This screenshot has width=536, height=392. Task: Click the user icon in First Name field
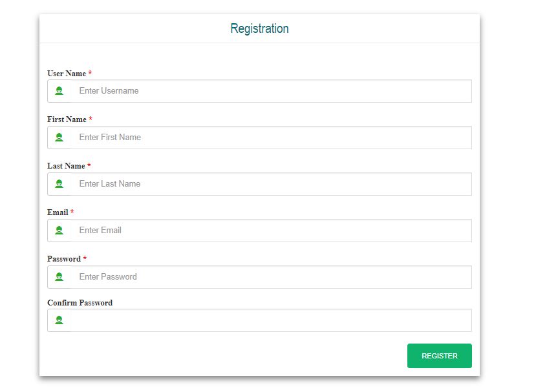pos(59,138)
